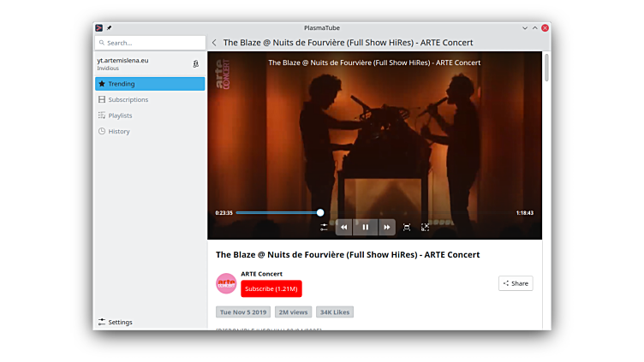The width and height of the screenshot is (644, 362).
Task: Click the fast-forward button in player
Action: pyautogui.click(x=387, y=227)
